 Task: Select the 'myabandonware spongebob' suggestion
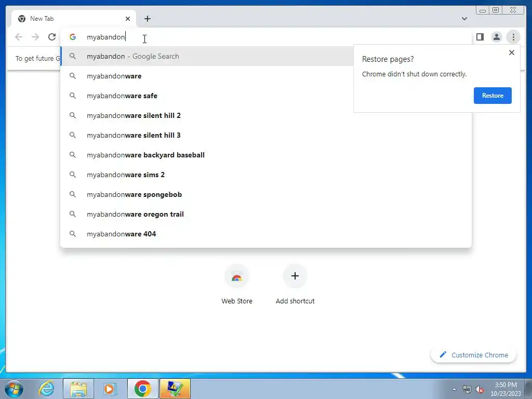pyautogui.click(x=266, y=194)
